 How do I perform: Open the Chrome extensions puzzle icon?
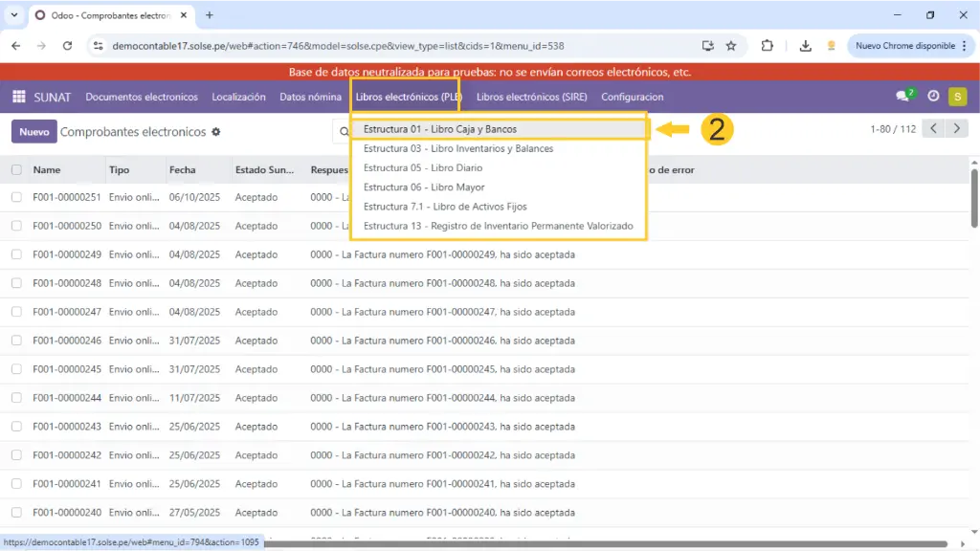(768, 45)
